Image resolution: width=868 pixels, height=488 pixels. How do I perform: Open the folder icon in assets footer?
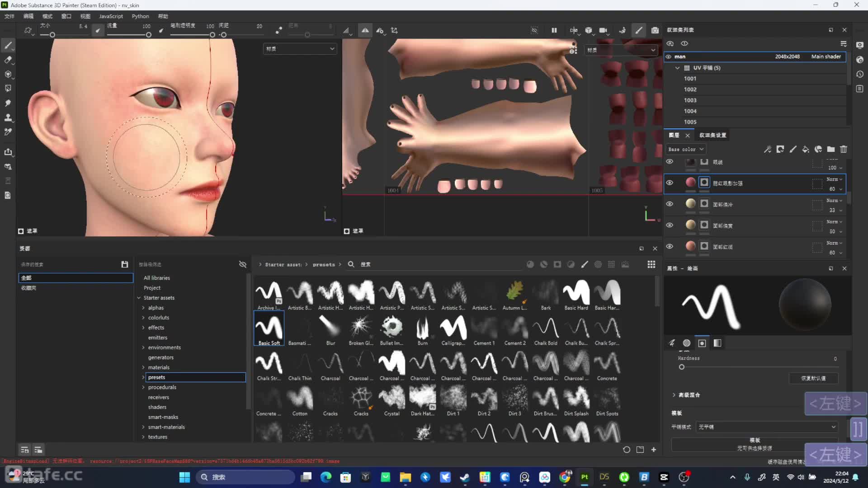tap(640, 450)
